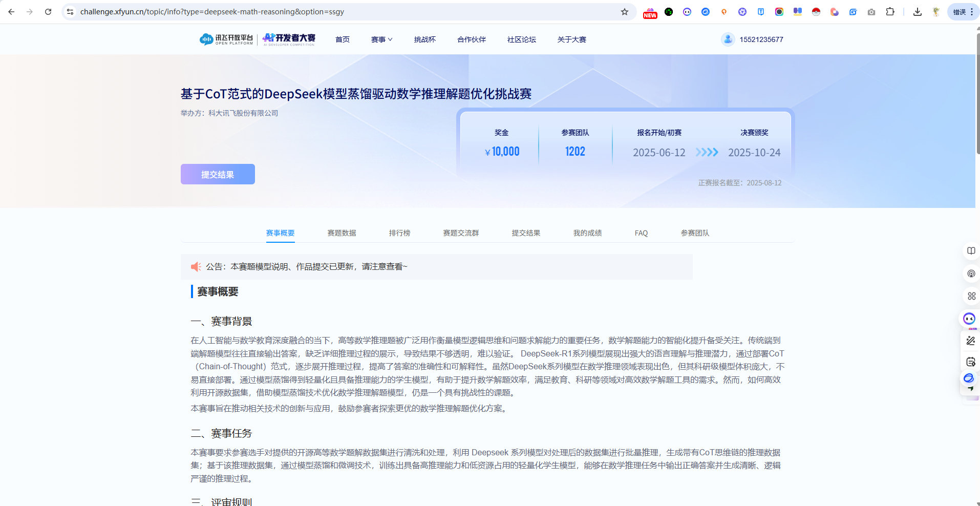This screenshot has height=506, width=980.
Task: Click the announcement megaphone icon
Action: (x=196, y=267)
